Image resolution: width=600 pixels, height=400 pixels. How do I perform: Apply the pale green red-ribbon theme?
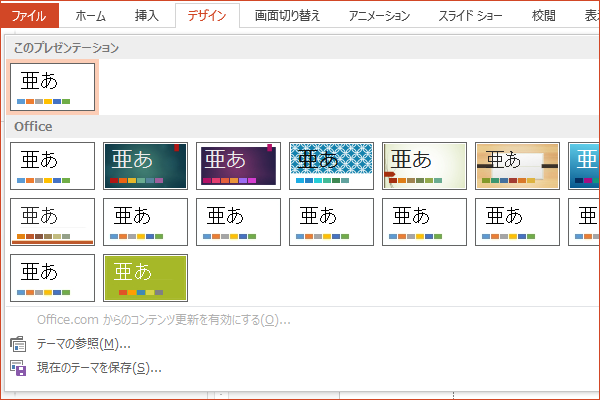(x=424, y=166)
